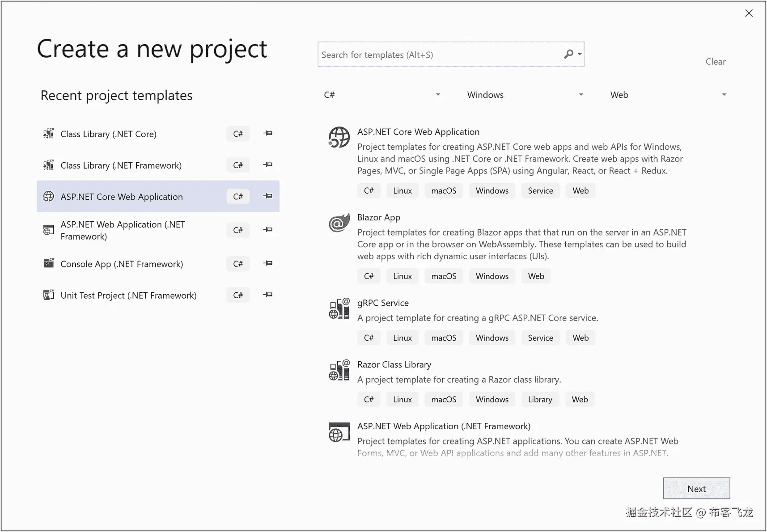This screenshot has height=532, width=767.
Task: Open the Windows platform filter dropdown
Action: [525, 95]
